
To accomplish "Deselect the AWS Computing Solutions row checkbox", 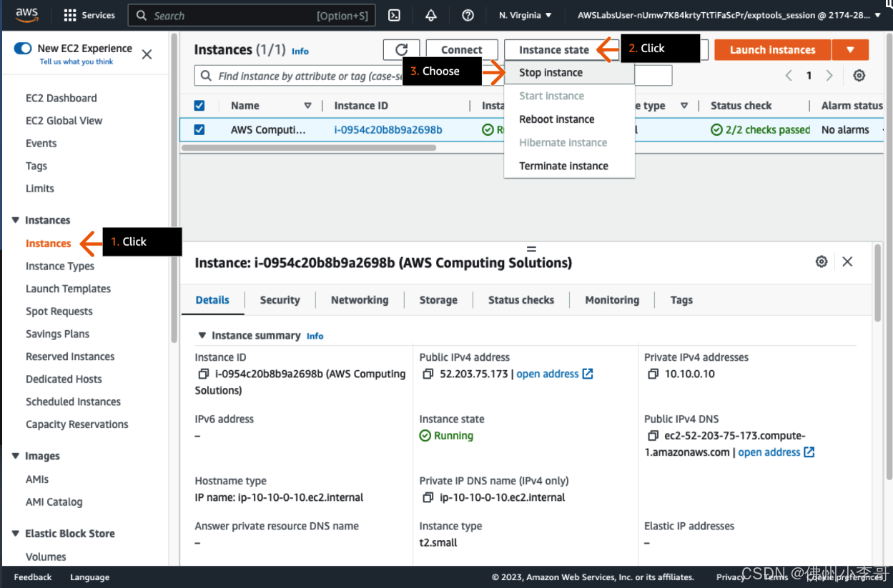I will coord(199,130).
